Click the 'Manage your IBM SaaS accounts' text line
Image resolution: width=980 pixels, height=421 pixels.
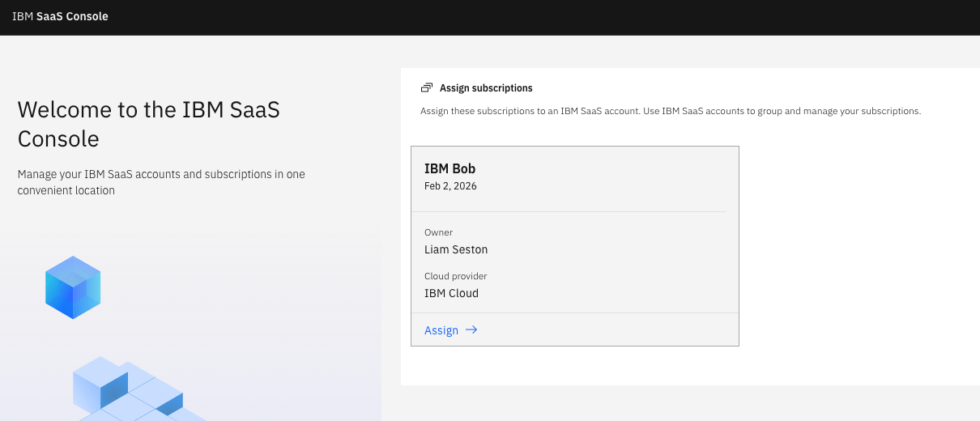tap(161, 174)
